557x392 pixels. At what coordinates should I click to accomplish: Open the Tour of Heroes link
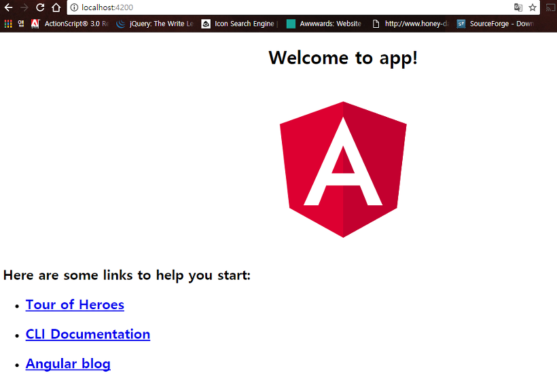click(75, 305)
